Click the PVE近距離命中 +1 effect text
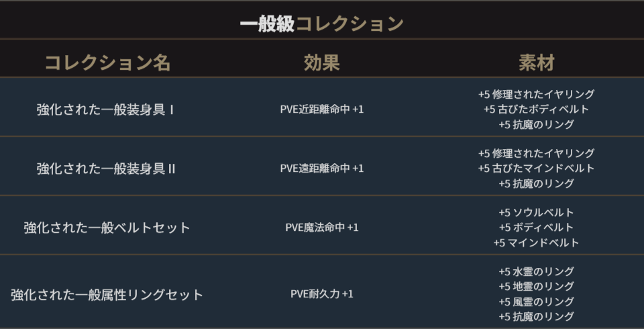Viewport: 644px width, 329px height. click(x=321, y=109)
